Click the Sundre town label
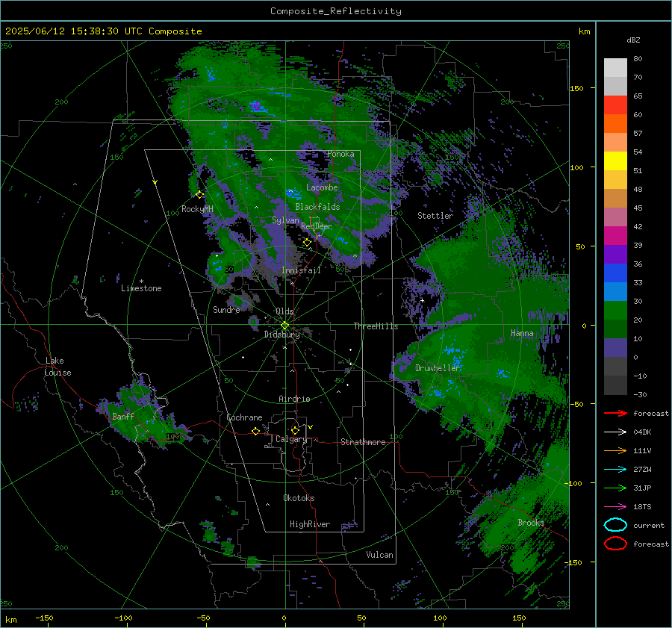Screen dimensions: 672x628 pyautogui.click(x=226, y=309)
